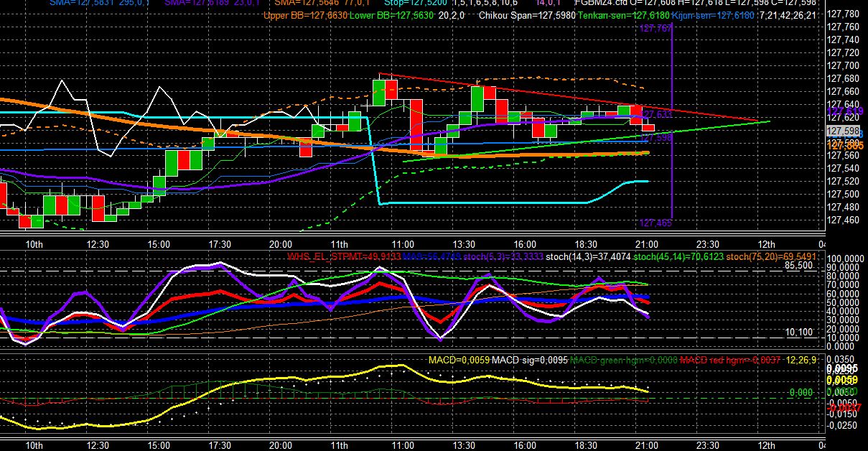Image resolution: width=868 pixels, height=451 pixels.
Task: Click the highlighted current price 127,598 tag
Action: point(842,131)
